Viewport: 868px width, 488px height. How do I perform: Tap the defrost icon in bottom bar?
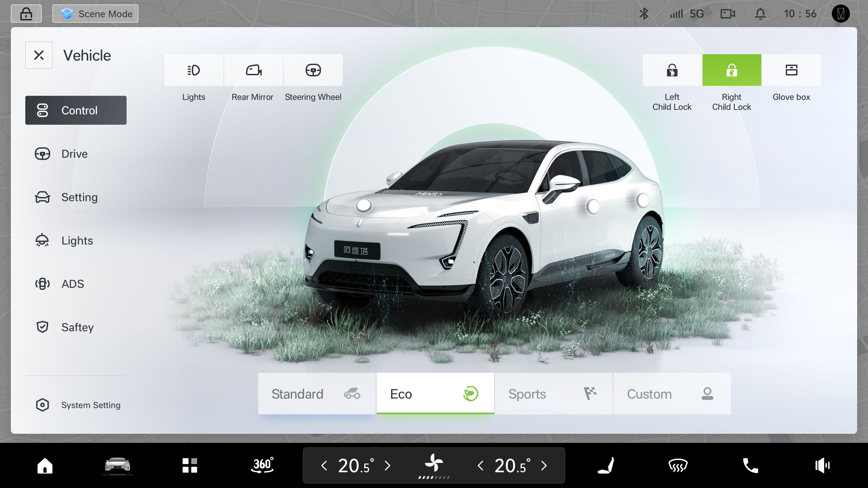[678, 465]
